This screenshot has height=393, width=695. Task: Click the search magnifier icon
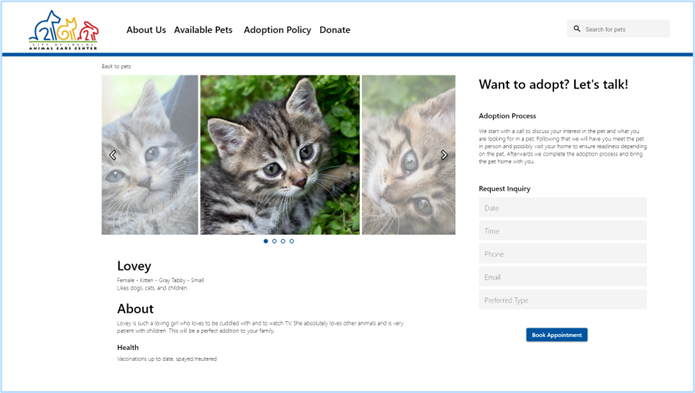pyautogui.click(x=577, y=29)
